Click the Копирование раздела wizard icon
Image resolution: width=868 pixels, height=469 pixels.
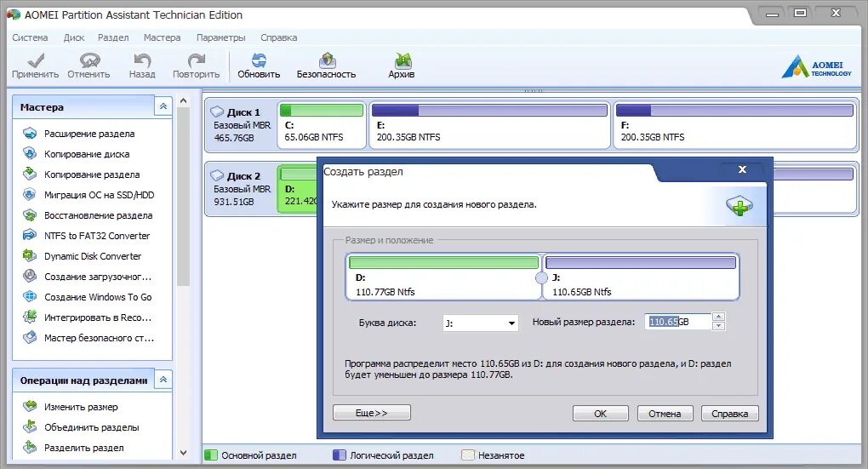(x=29, y=174)
